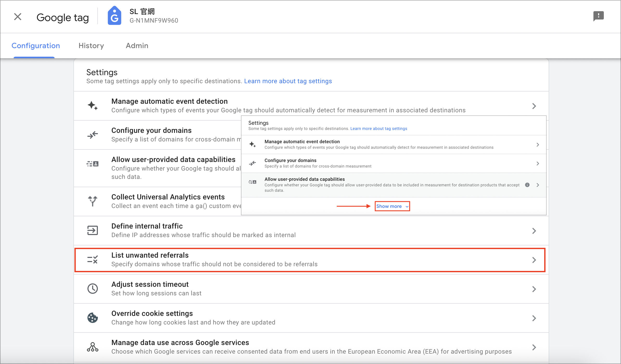621x364 pixels.
Task: Click the Google tag title text
Action: point(63,17)
